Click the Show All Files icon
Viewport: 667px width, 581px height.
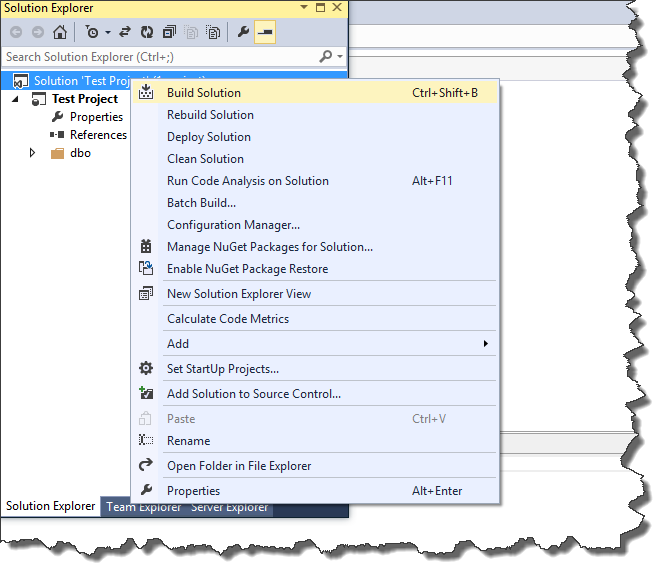pos(213,32)
